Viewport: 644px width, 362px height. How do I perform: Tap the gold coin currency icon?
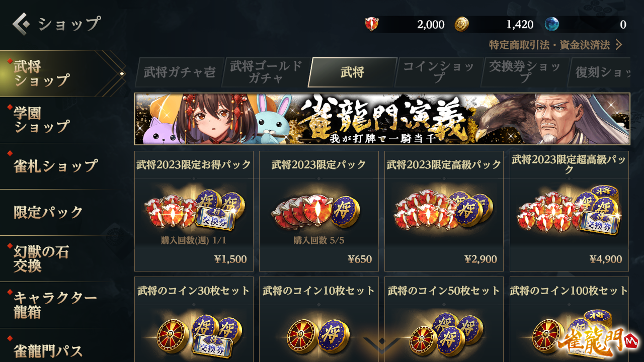(x=461, y=24)
